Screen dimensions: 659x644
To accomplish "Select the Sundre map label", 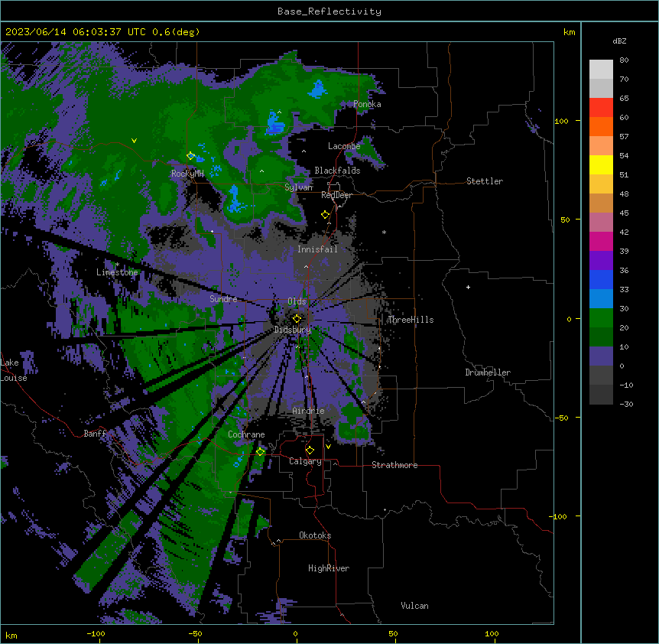I will point(223,299).
